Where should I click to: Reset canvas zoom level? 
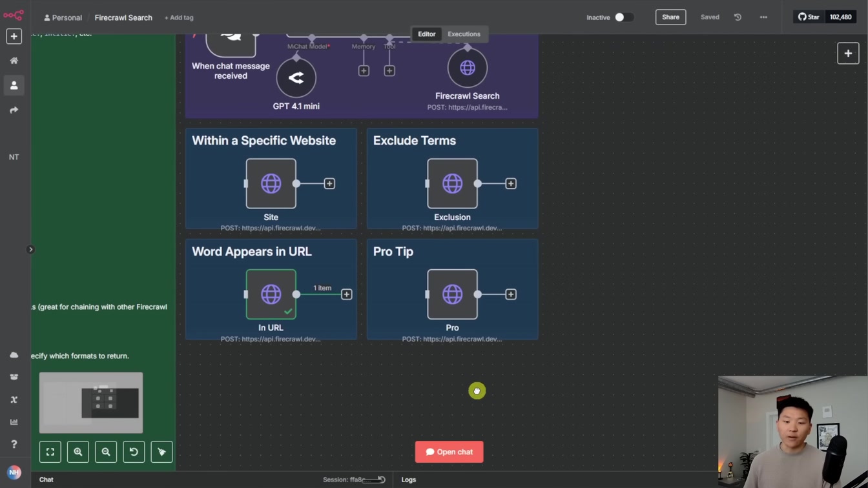point(134,452)
